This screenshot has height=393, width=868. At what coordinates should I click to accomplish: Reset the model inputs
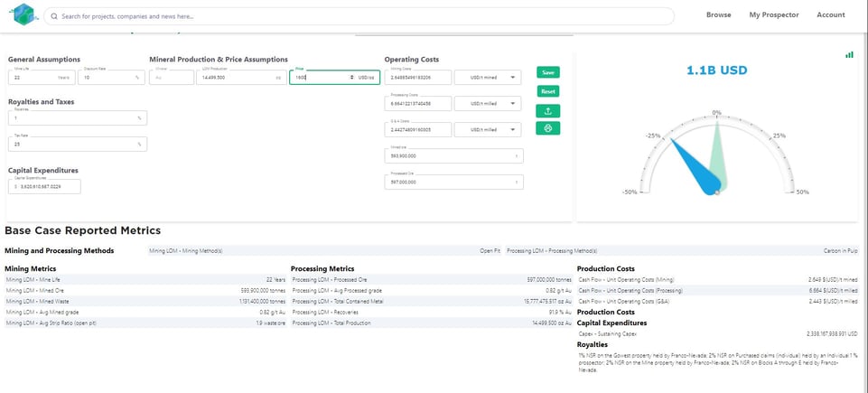547,91
